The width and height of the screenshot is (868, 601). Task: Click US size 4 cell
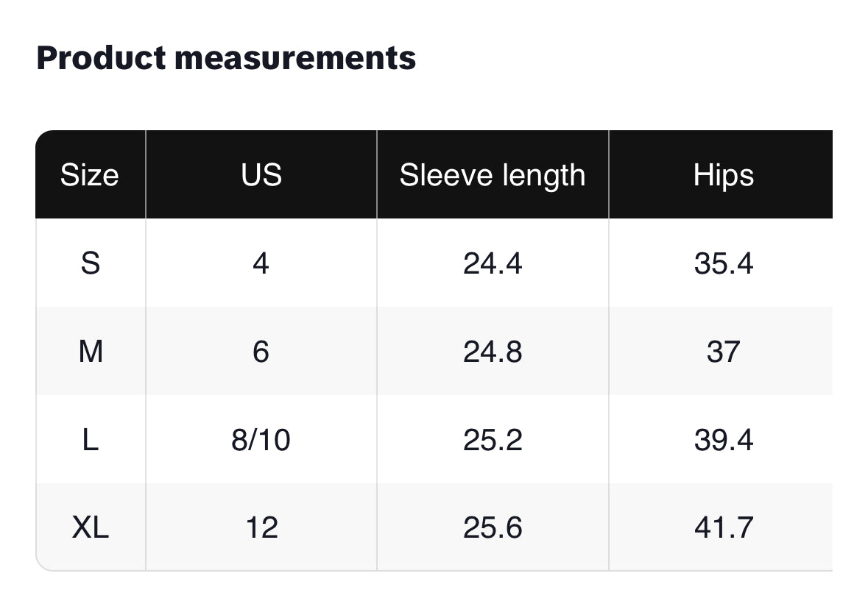(x=261, y=263)
